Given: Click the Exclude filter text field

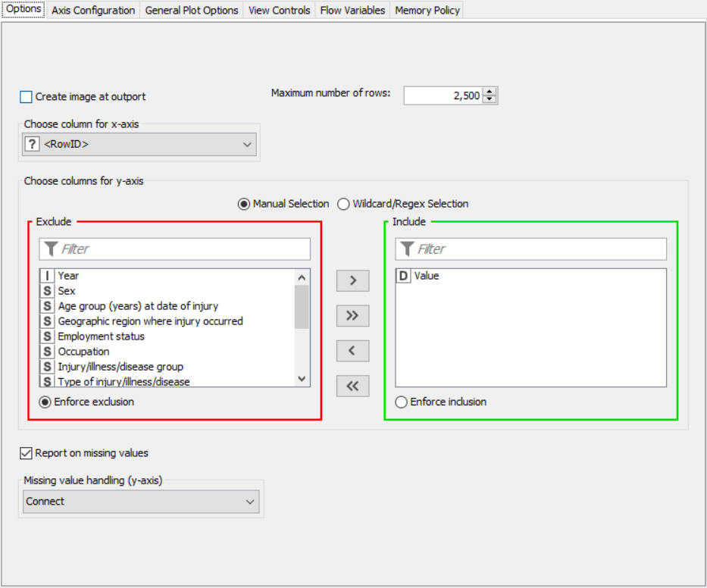Looking at the screenshot, I should point(175,249).
